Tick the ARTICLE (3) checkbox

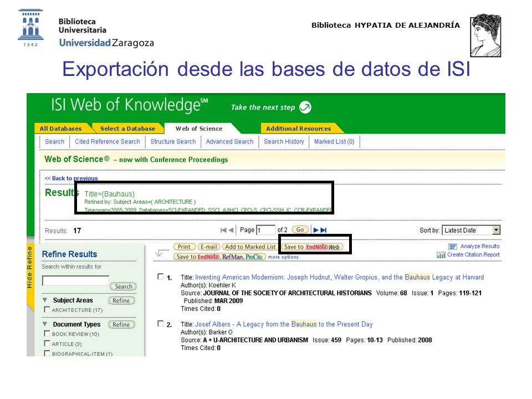pyautogui.click(x=47, y=344)
